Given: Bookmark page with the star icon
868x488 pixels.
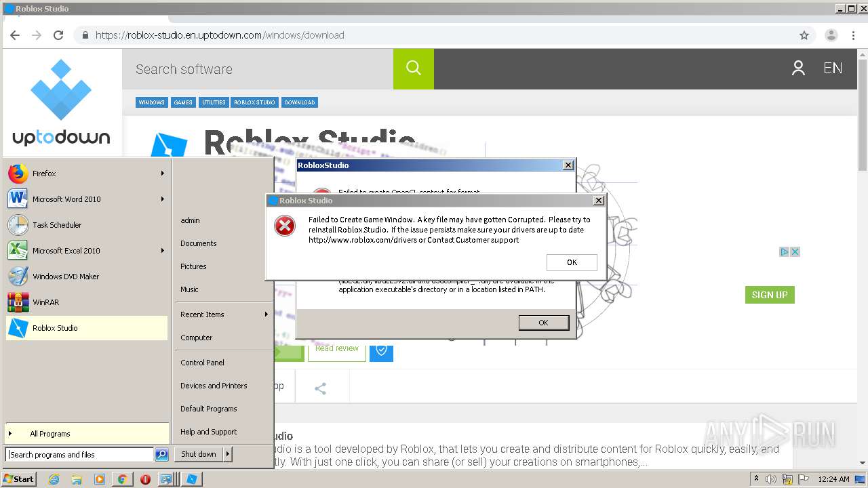Looking at the screenshot, I should coord(804,35).
